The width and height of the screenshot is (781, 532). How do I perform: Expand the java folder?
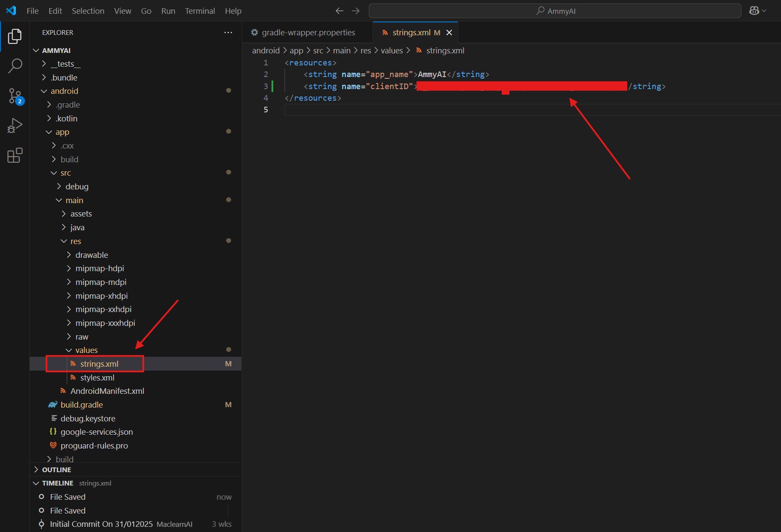point(77,227)
